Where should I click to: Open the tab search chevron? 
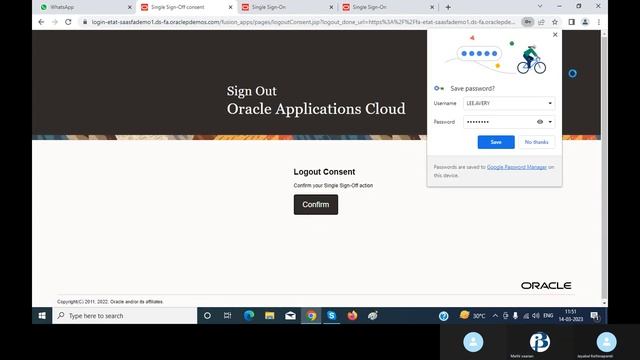point(540,6)
